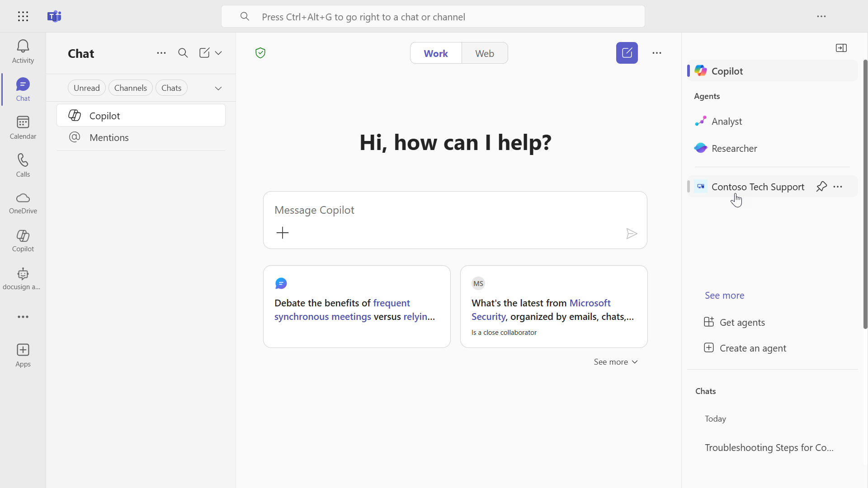Select Copilot in right panel

[773, 71]
